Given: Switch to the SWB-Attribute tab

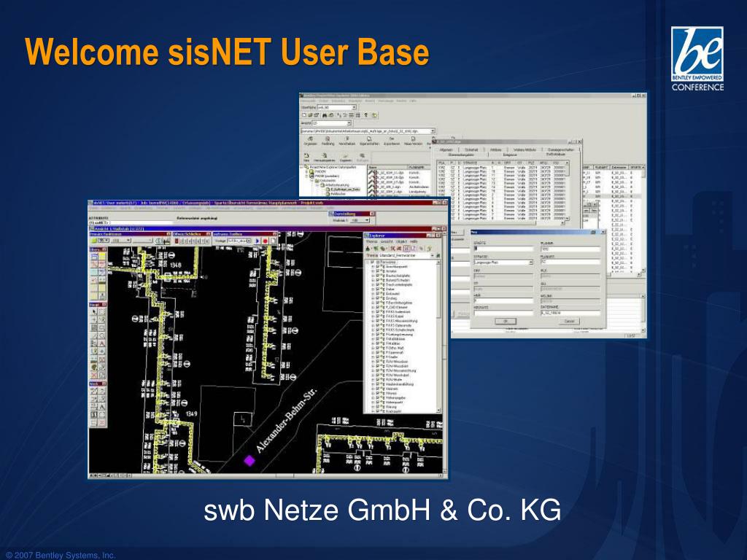Looking at the screenshot, I should [555, 155].
